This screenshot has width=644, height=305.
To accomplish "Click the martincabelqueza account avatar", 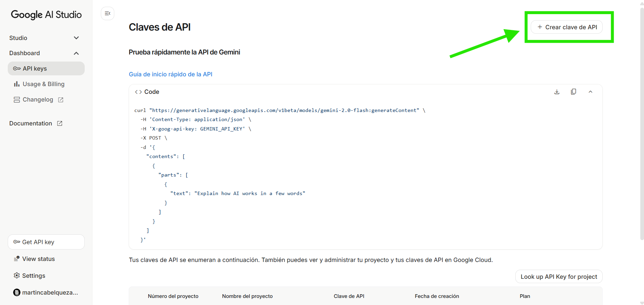I will tap(17, 292).
